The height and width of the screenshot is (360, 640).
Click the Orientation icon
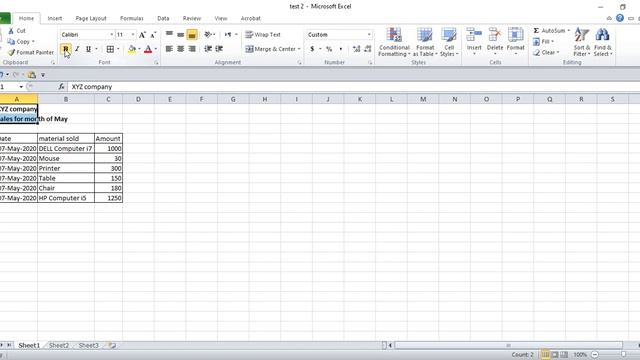pyautogui.click(x=208, y=35)
